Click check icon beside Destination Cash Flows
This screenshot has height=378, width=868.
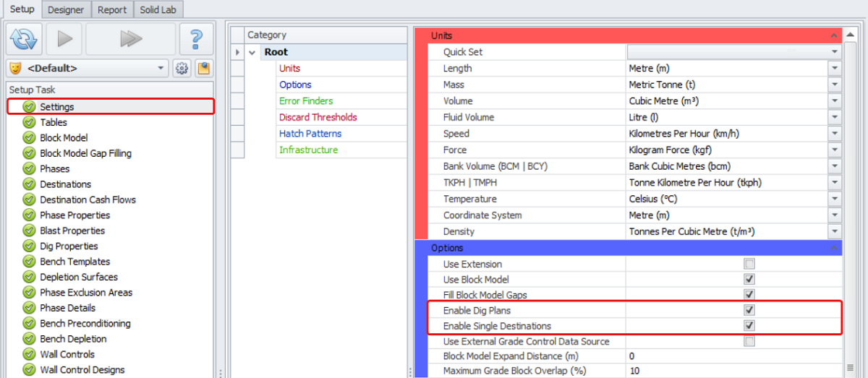pos(29,199)
